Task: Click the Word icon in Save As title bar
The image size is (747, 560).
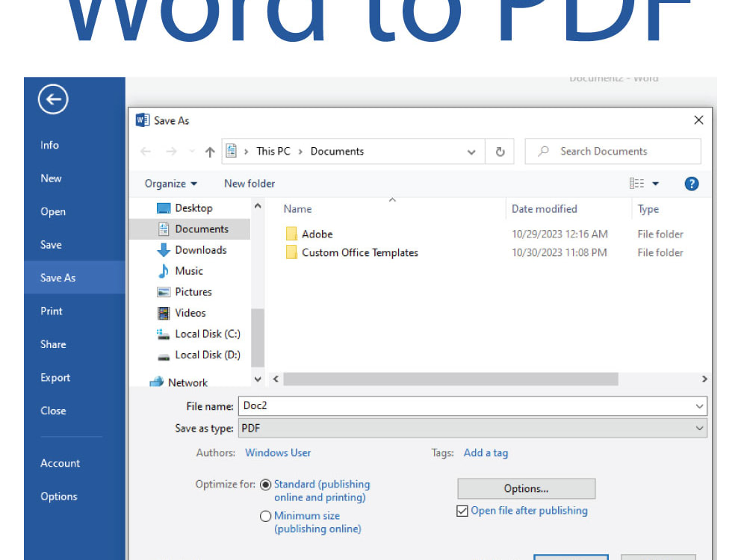Action: (x=143, y=120)
